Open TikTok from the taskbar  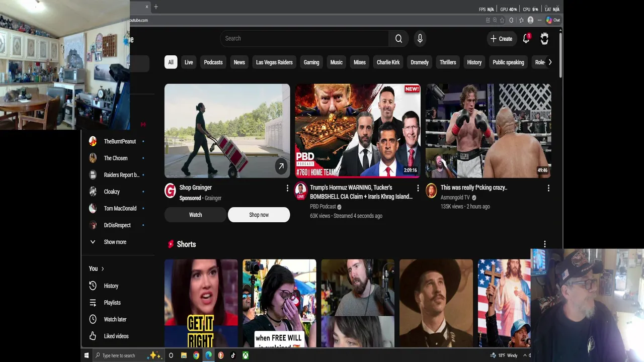click(233, 355)
